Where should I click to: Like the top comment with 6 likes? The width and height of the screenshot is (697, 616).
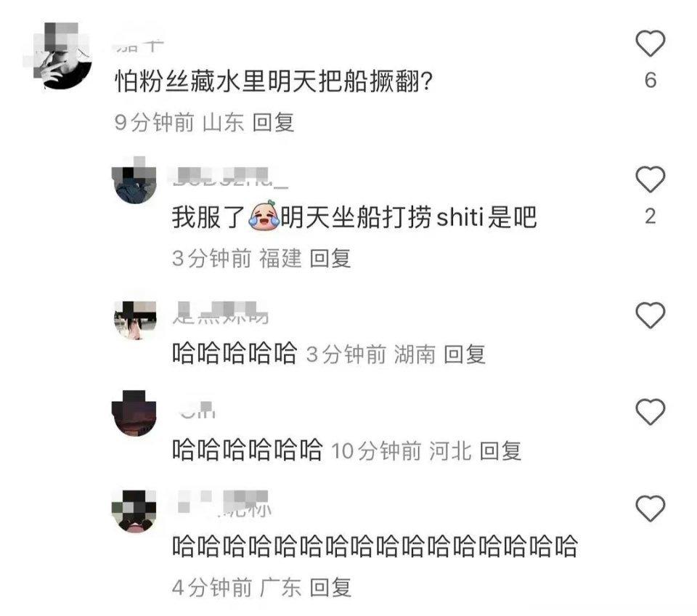[x=651, y=43]
